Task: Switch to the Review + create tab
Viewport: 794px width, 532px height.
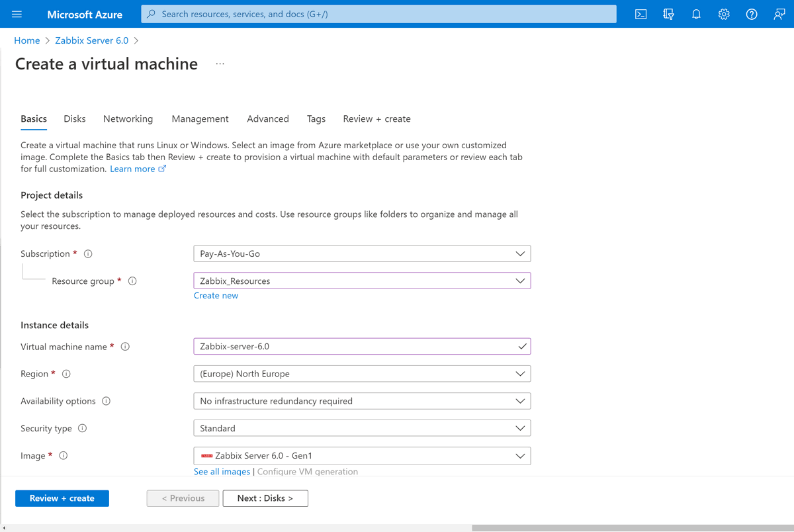Action: pyautogui.click(x=376, y=119)
